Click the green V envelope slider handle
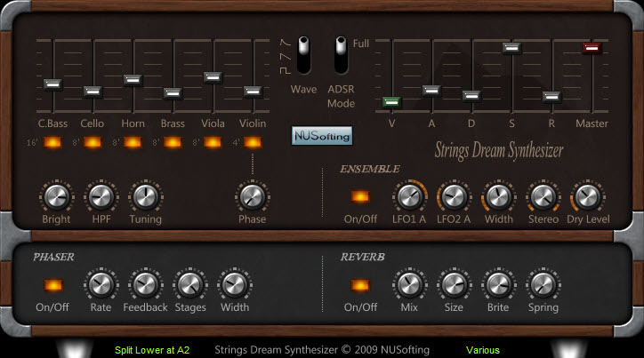The image size is (644, 358). (391, 102)
